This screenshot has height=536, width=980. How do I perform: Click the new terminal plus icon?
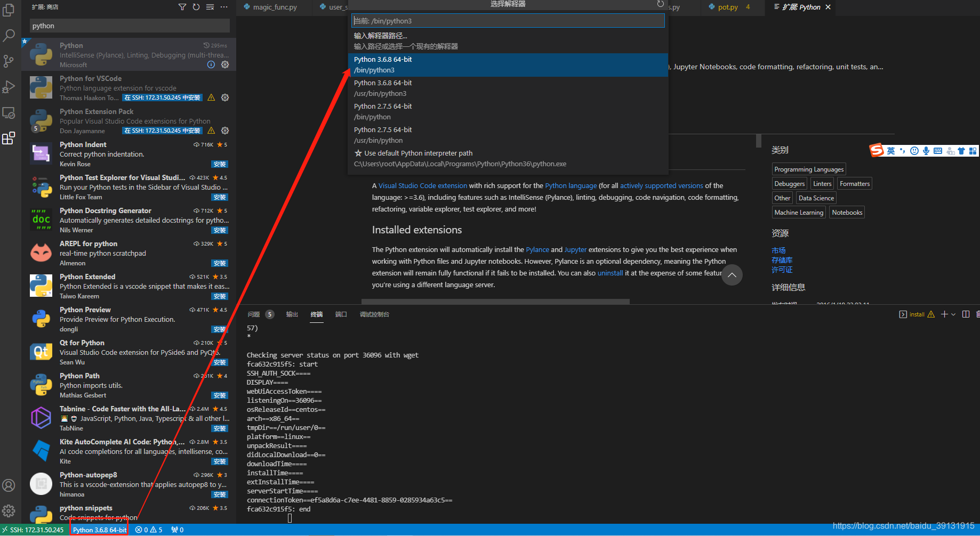[x=944, y=314]
